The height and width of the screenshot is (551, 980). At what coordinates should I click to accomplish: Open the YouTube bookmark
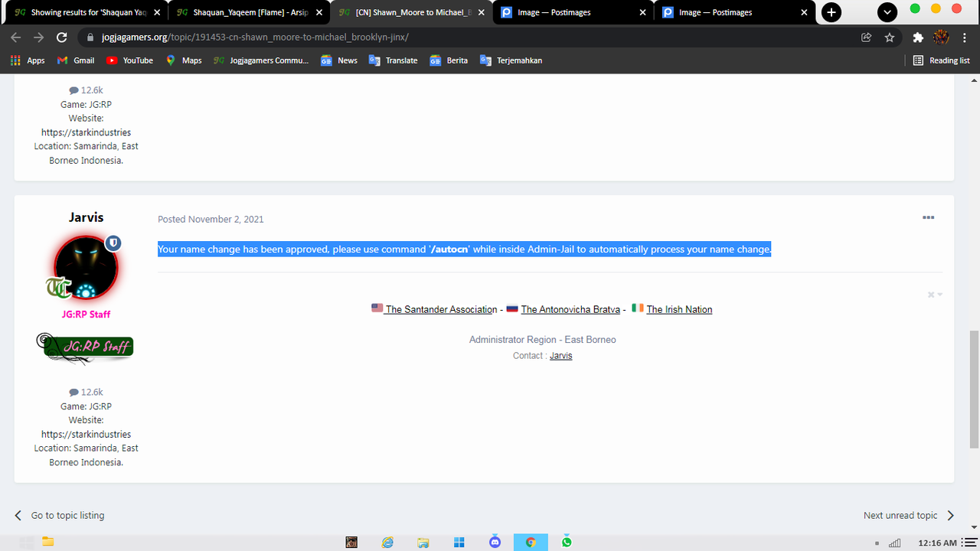click(x=130, y=60)
